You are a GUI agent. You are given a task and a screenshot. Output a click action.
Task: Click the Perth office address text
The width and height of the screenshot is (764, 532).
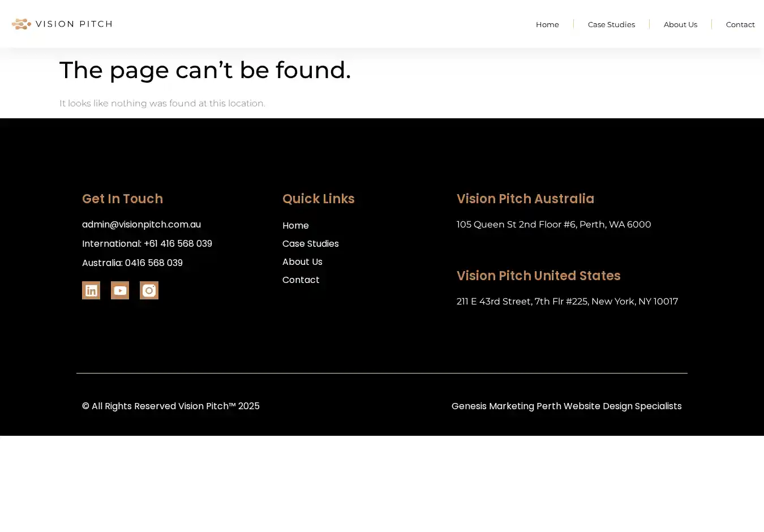pos(553,225)
